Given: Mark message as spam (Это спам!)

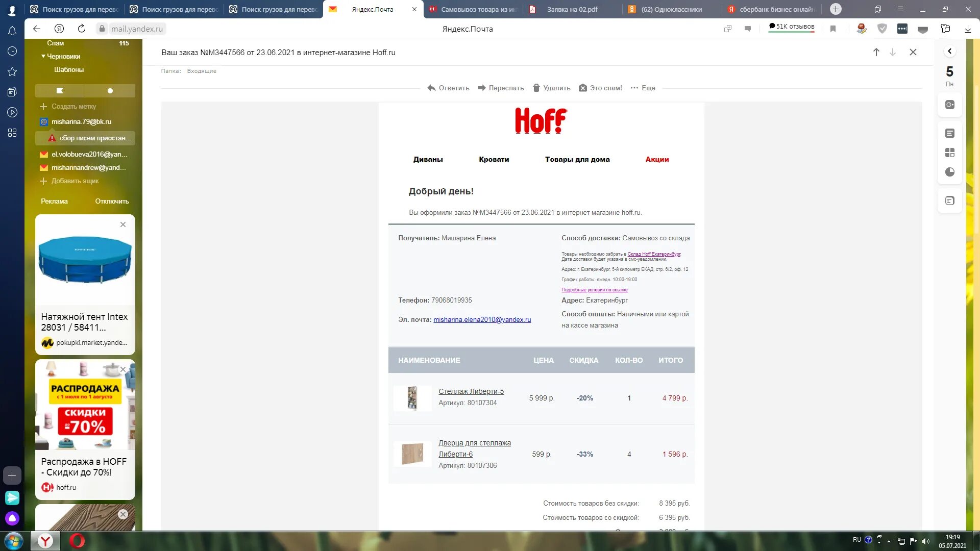Looking at the screenshot, I should [600, 88].
